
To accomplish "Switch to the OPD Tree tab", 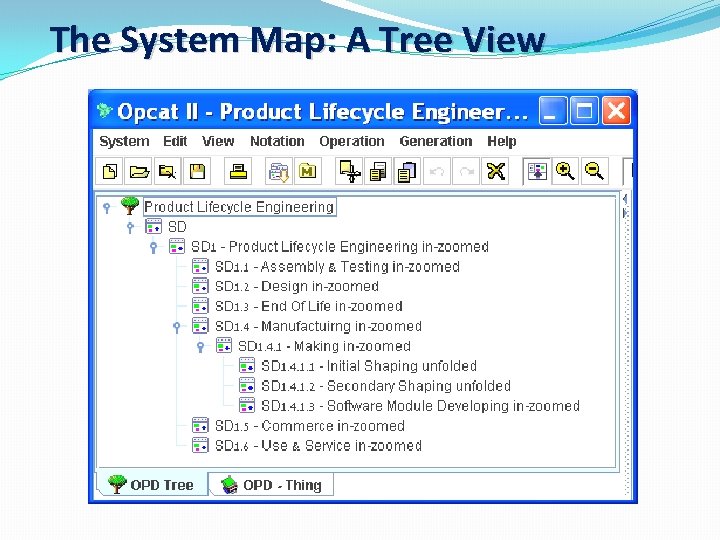I will (x=152, y=484).
